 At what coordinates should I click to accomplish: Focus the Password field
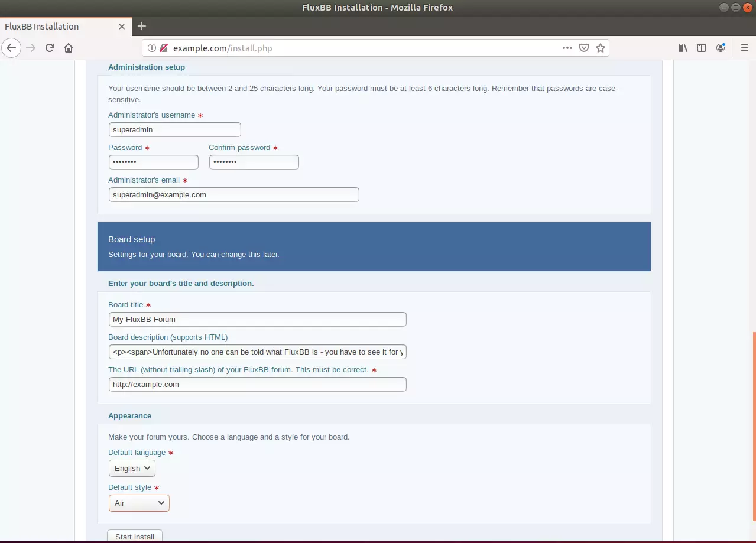[154, 162]
